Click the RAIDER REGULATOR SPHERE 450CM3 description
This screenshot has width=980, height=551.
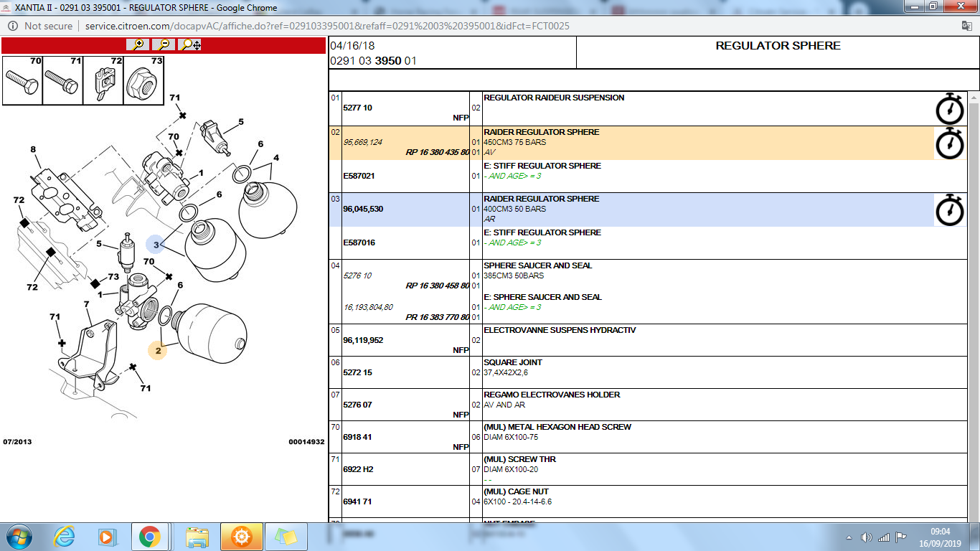(541, 132)
